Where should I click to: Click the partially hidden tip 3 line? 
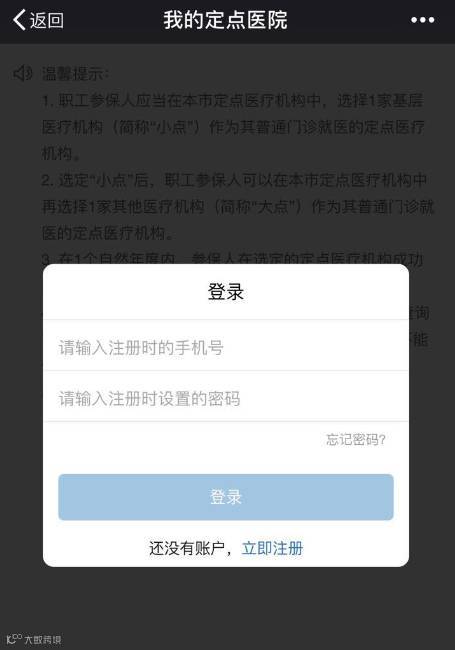coord(232,258)
